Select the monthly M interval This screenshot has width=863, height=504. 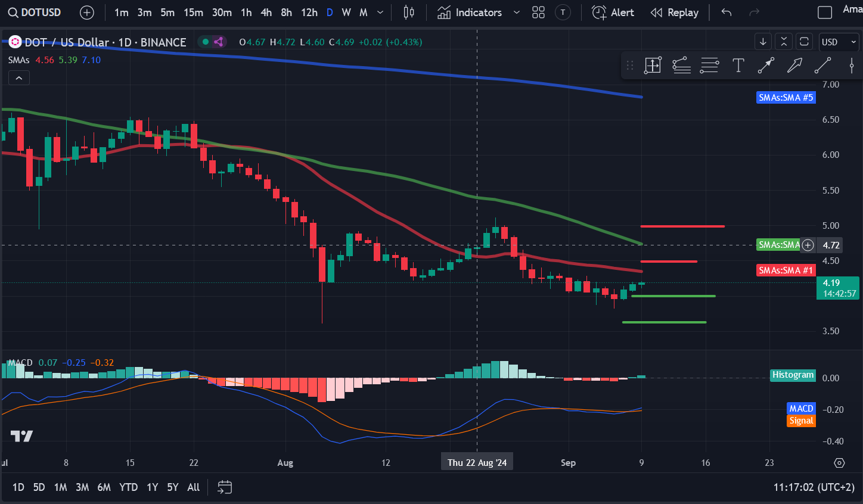(x=364, y=13)
